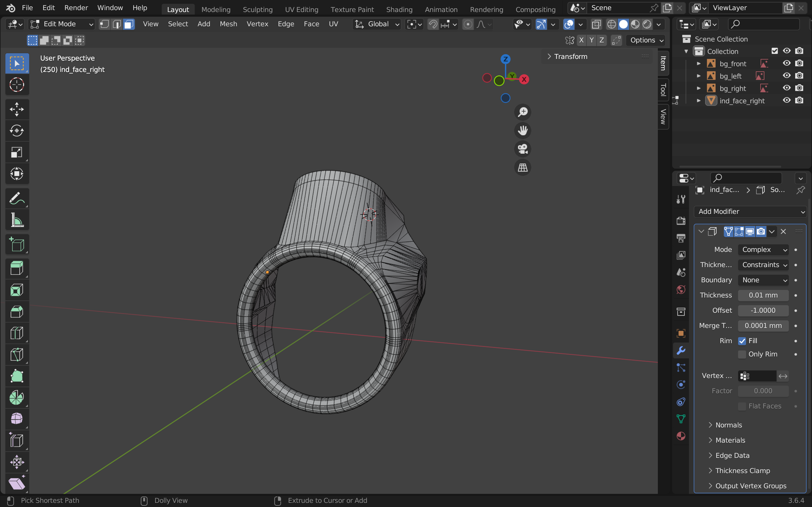The image size is (812, 507).
Task: Disable the Rim Fill checkbox
Action: pos(742,341)
